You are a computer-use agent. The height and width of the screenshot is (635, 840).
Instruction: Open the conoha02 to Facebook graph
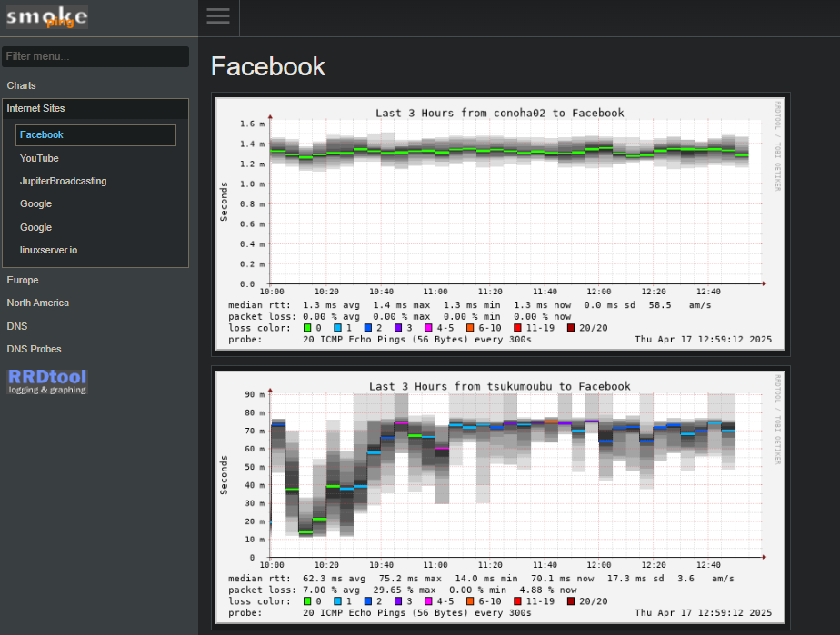[500, 223]
